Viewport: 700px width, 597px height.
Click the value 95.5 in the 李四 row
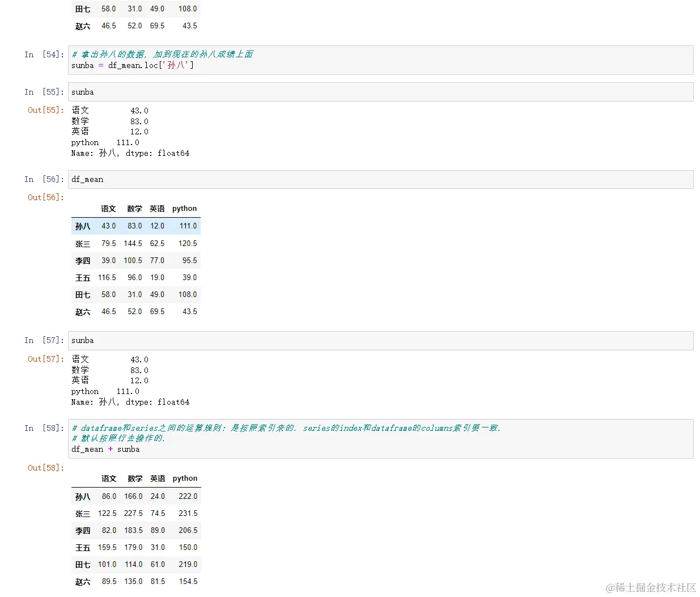190,260
